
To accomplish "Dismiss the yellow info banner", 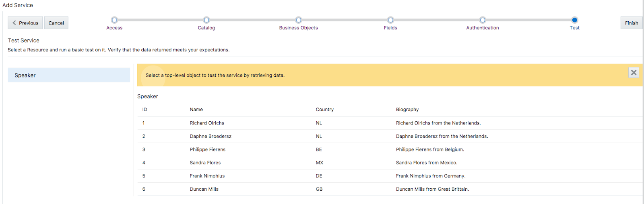I will (634, 72).
